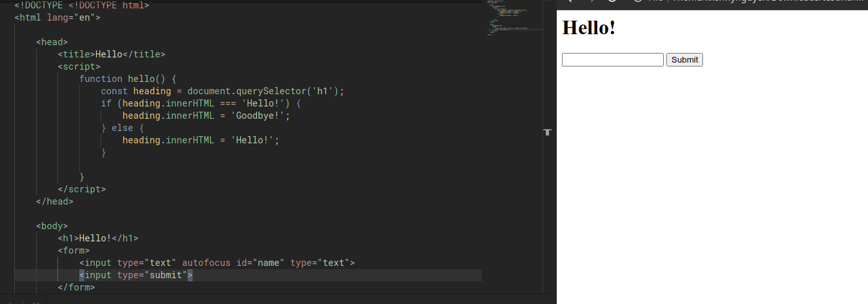Screen dimensions: 868x304
Task: Click the <h1>Hello!</h1> code line
Action: [98, 238]
